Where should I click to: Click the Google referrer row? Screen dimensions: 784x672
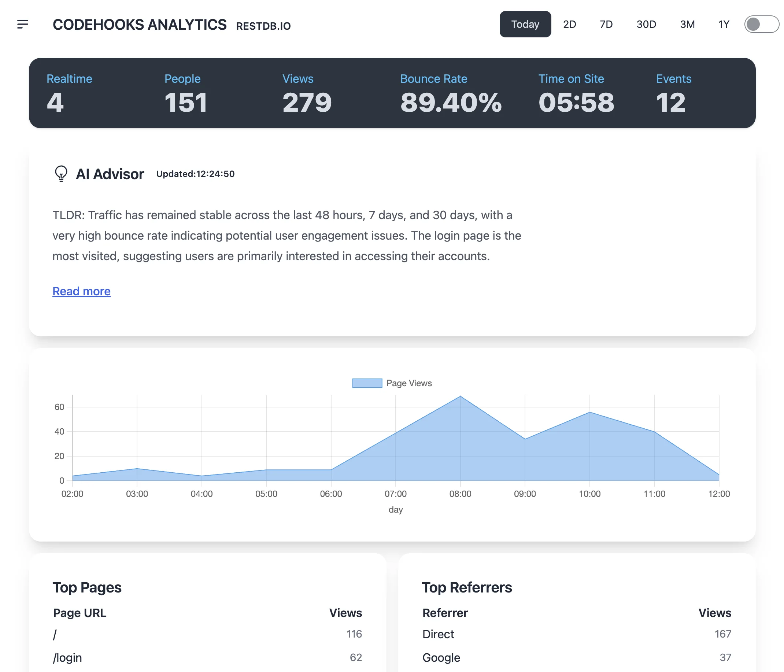point(441,658)
